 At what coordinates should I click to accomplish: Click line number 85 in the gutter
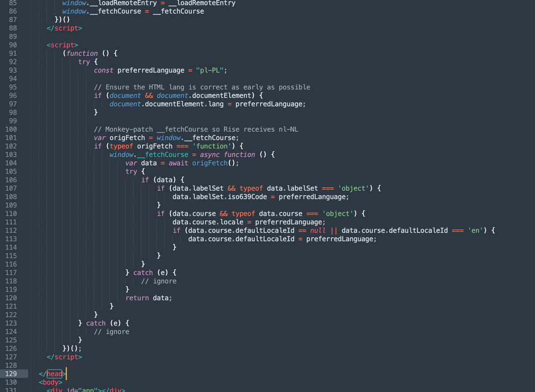13,3
